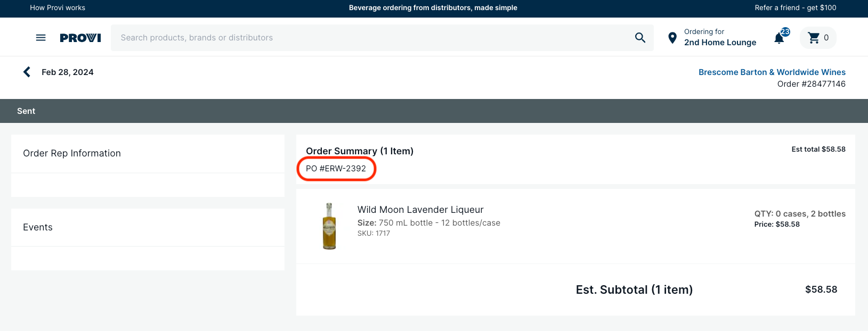Click the Wild Moon Lavender Liqueur product name
Image resolution: width=868 pixels, height=331 pixels.
pos(421,209)
